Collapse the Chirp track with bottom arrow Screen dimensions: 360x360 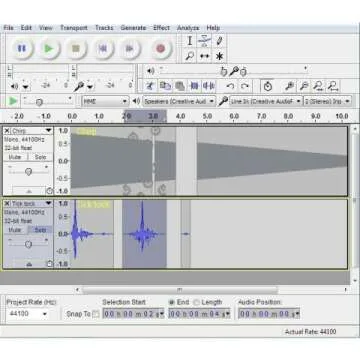(x=29, y=191)
